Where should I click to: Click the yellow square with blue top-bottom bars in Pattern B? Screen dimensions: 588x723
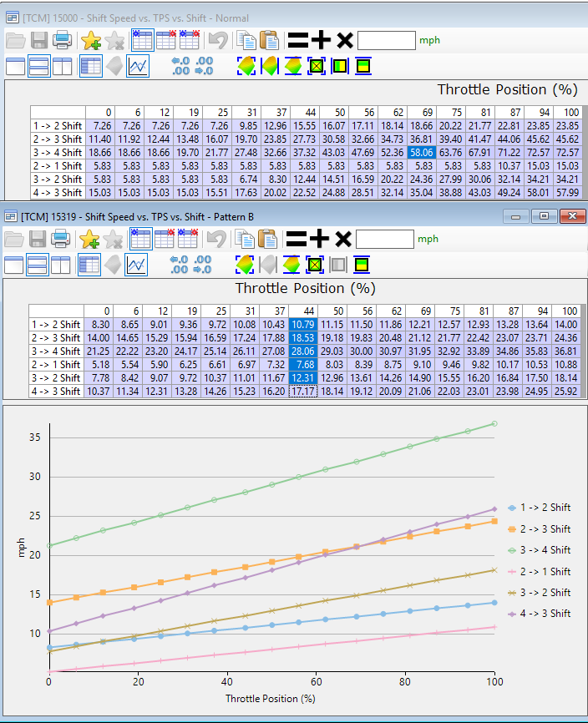[362, 265]
